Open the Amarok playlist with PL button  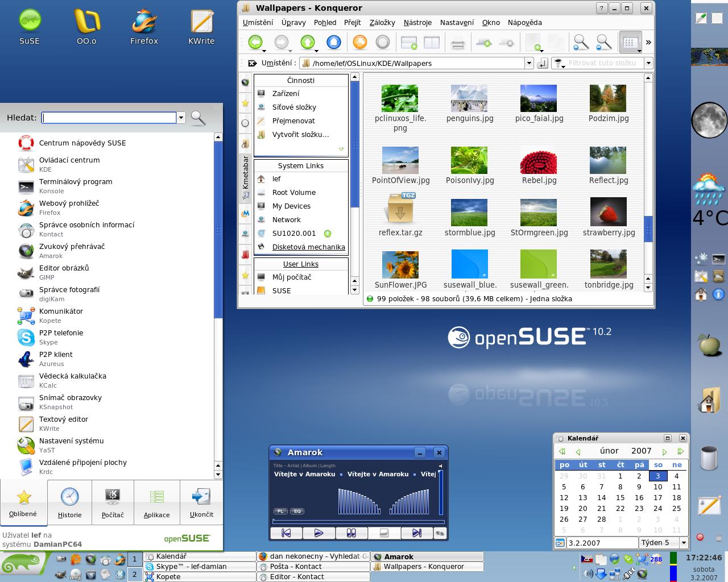coord(280,511)
